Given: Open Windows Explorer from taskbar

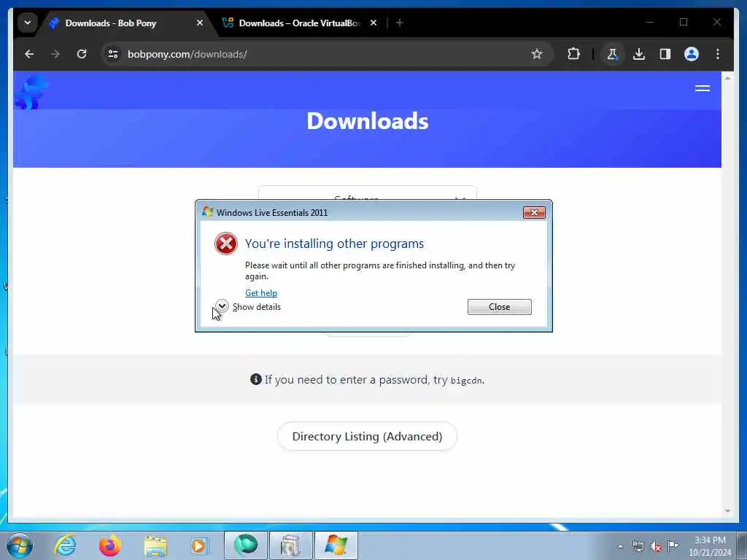Looking at the screenshot, I should coord(156,545).
